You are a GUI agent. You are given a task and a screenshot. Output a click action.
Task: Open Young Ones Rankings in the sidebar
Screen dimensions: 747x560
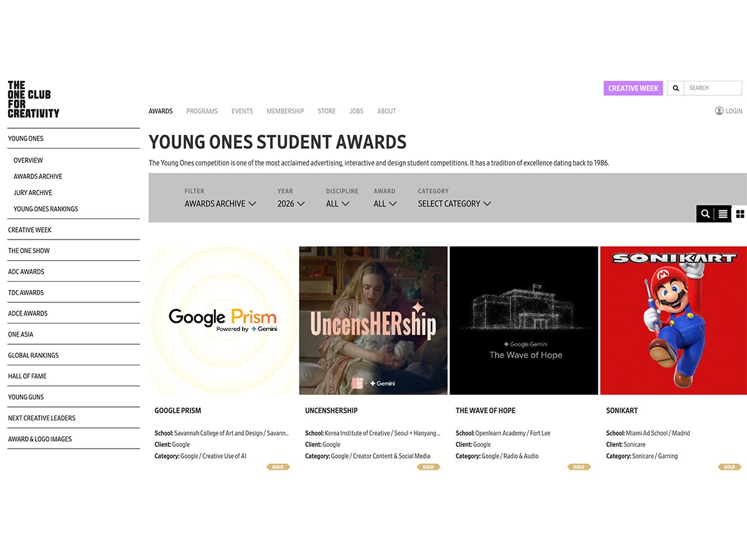pyautogui.click(x=46, y=209)
